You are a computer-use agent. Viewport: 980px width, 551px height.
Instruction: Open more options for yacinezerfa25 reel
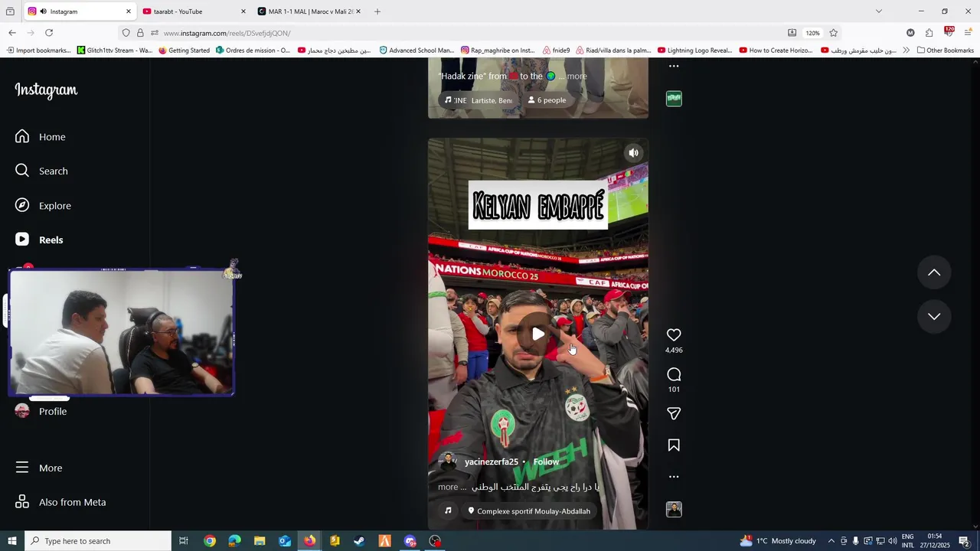[x=674, y=477]
